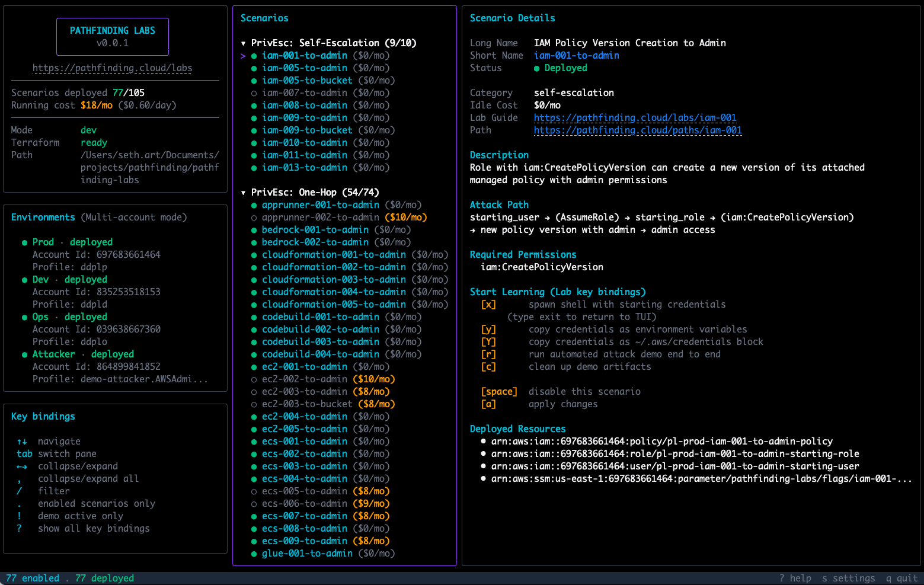Click the PATHFINDING LABS title box
The height and width of the screenshot is (585, 924).
point(113,37)
